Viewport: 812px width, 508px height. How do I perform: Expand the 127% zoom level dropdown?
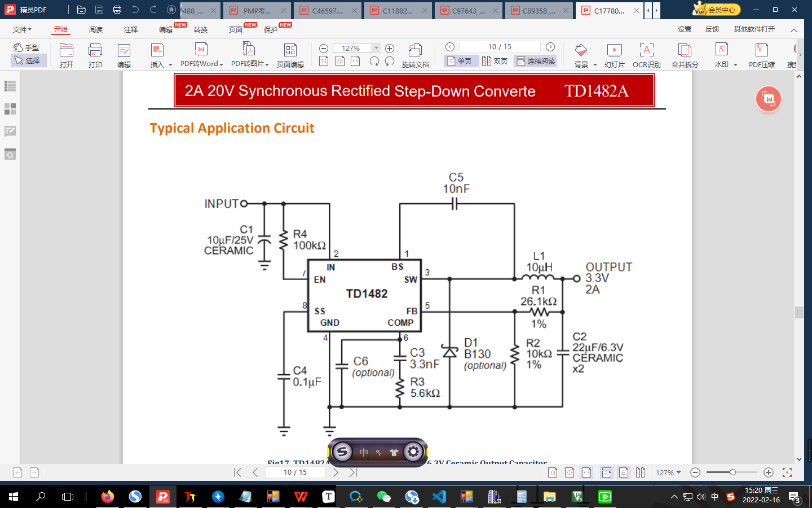click(377, 49)
